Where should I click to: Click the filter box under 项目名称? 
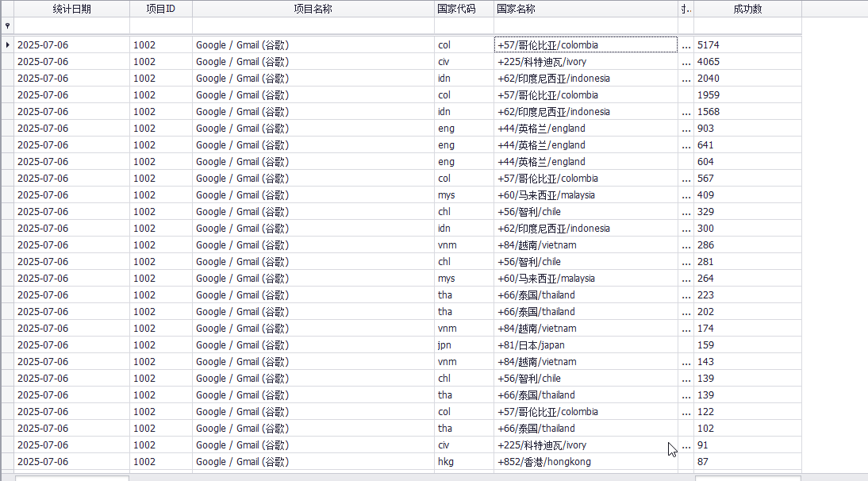coord(313,25)
